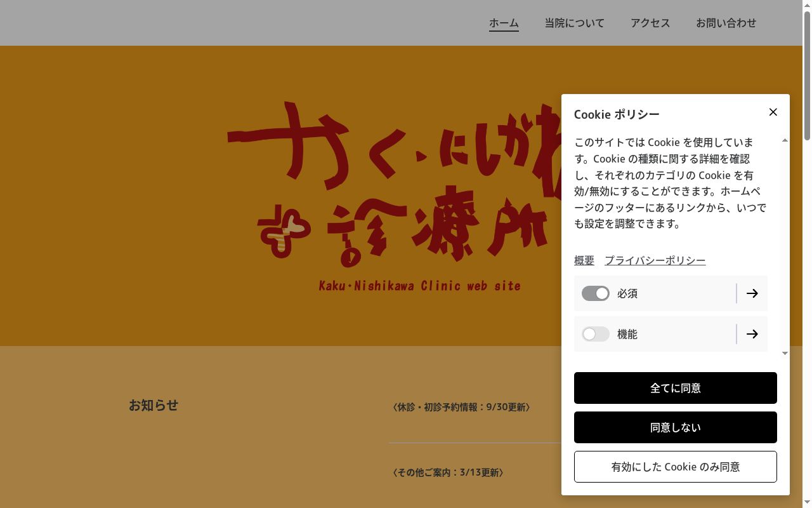Open 〈その他ご案内：3/13更新〉 notice
The image size is (812, 508).
pos(448,472)
